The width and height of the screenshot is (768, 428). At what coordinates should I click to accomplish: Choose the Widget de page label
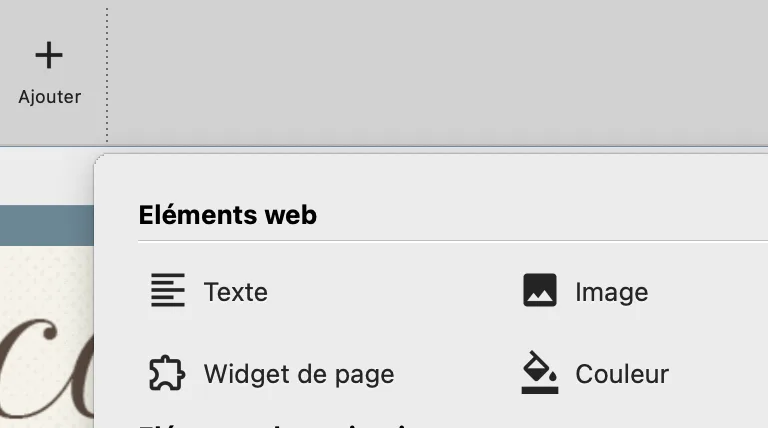[x=298, y=374]
